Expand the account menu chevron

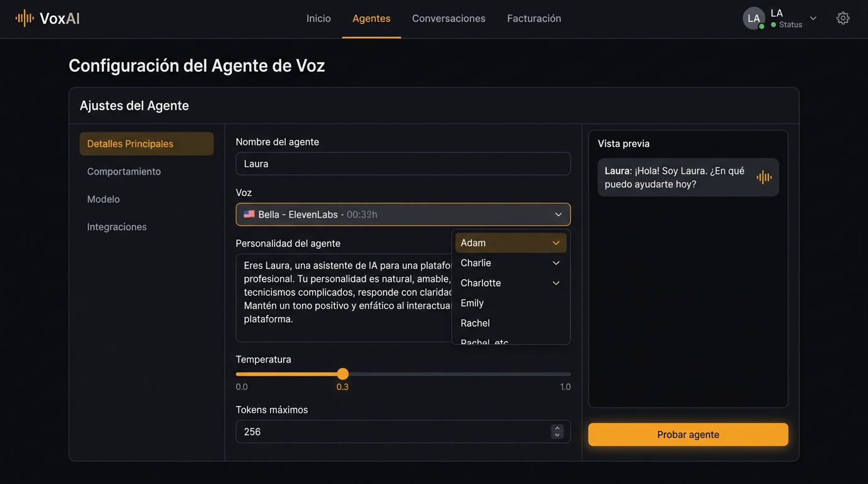(813, 18)
